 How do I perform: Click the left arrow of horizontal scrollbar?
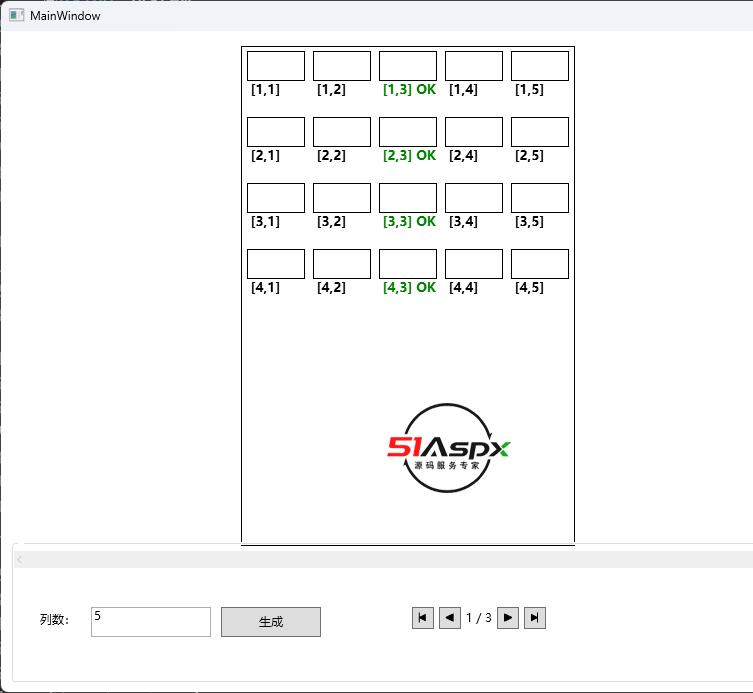[19, 560]
